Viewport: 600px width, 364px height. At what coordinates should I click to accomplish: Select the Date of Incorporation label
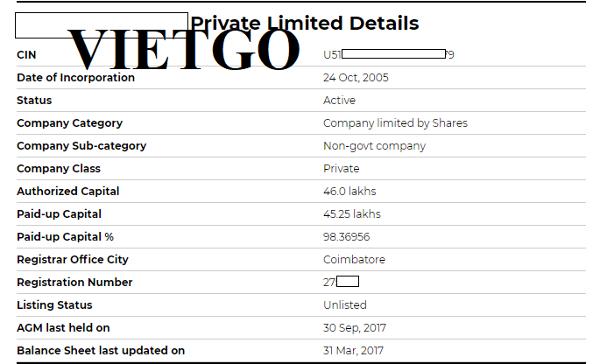75,78
